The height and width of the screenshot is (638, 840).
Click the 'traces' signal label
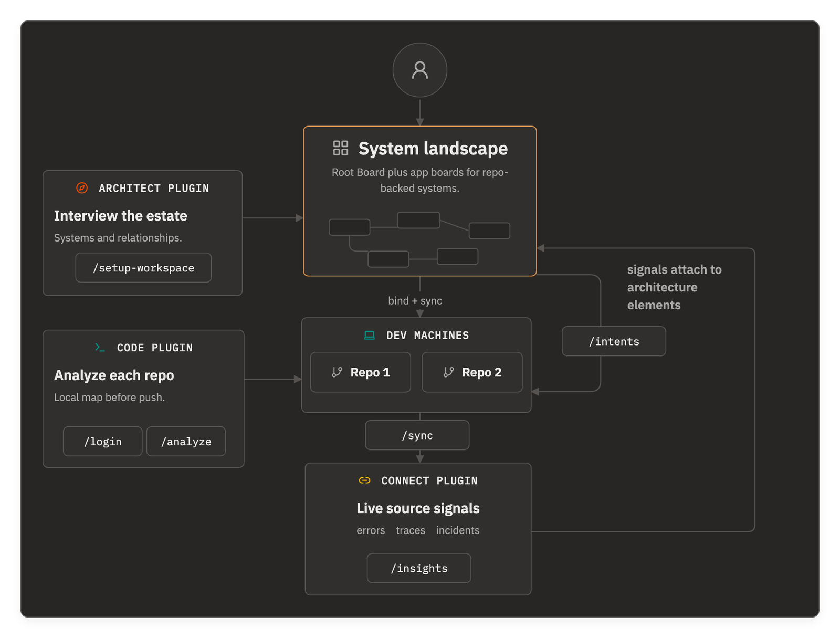coord(411,530)
